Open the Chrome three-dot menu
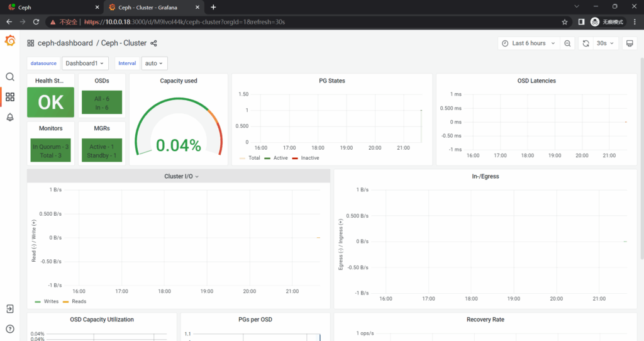The image size is (644, 341). pos(635,22)
